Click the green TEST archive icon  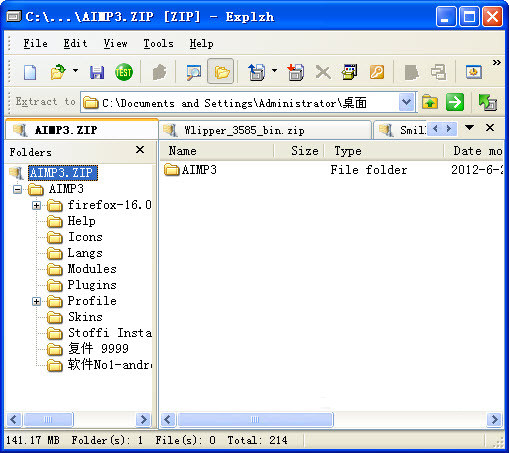pyautogui.click(x=124, y=72)
